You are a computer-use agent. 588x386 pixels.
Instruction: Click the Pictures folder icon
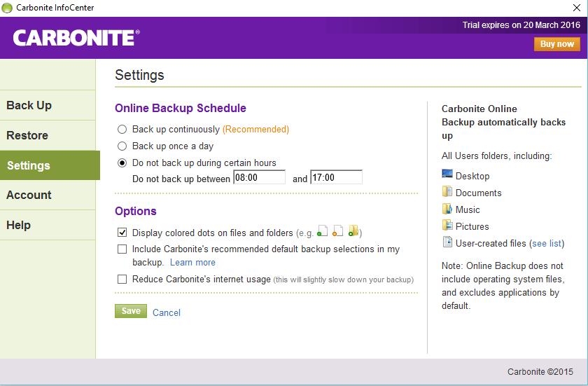pos(447,225)
